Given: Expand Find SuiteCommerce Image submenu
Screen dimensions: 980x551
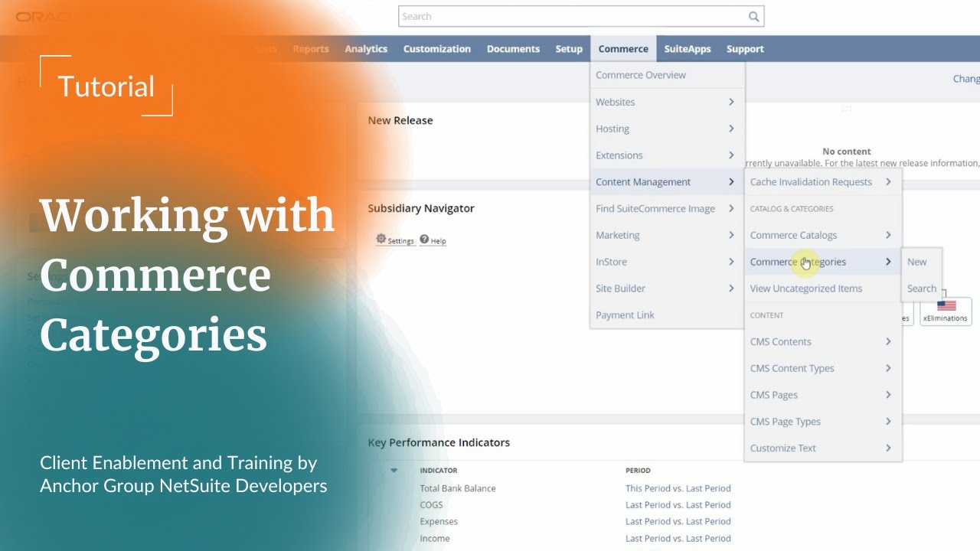Looking at the screenshot, I should (667, 208).
